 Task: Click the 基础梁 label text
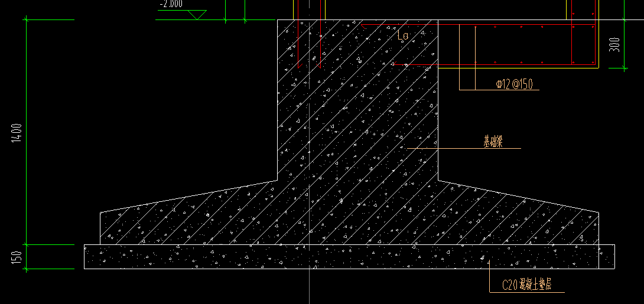point(493,142)
